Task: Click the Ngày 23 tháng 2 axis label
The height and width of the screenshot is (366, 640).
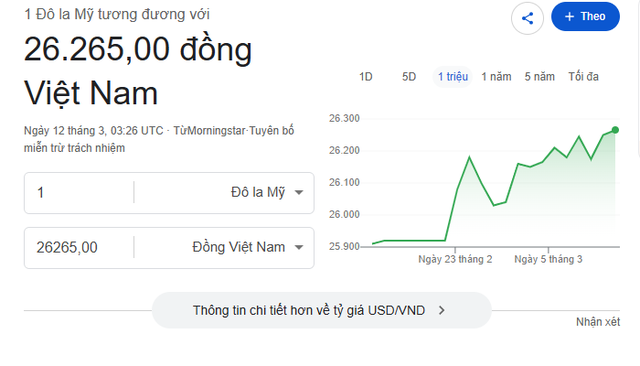Action: click(x=455, y=259)
